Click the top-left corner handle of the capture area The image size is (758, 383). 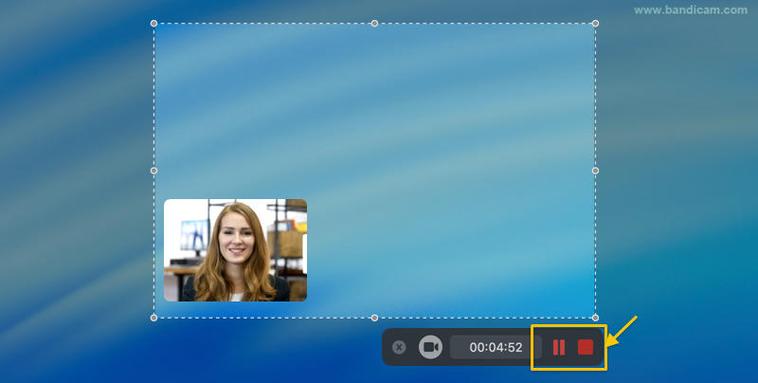point(154,23)
